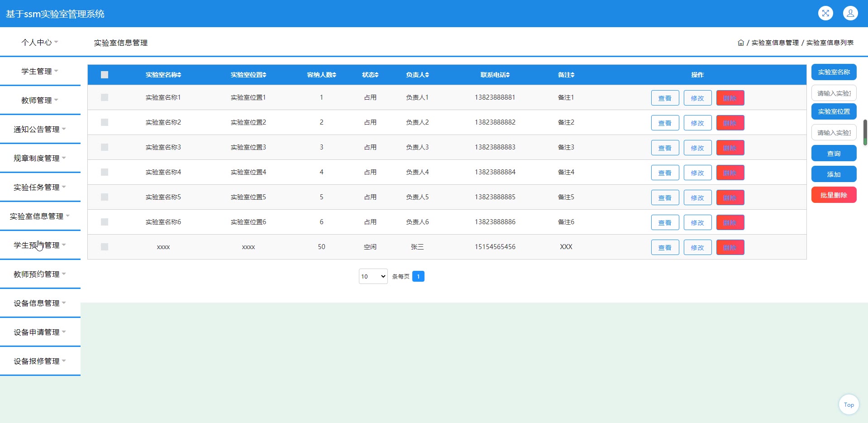Sort by 实验室名称 column header arrows

(x=179, y=75)
